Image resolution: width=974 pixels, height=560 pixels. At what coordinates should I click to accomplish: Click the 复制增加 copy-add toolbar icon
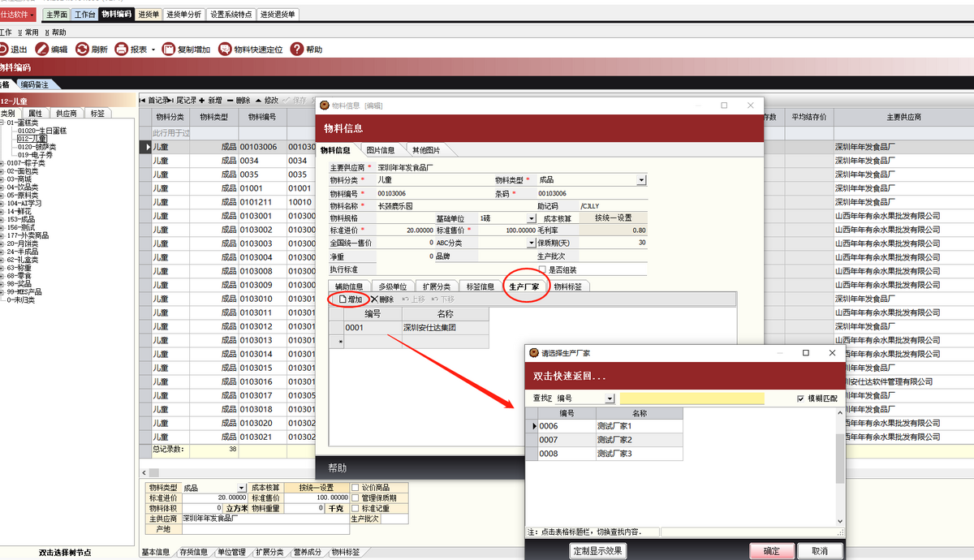(169, 50)
